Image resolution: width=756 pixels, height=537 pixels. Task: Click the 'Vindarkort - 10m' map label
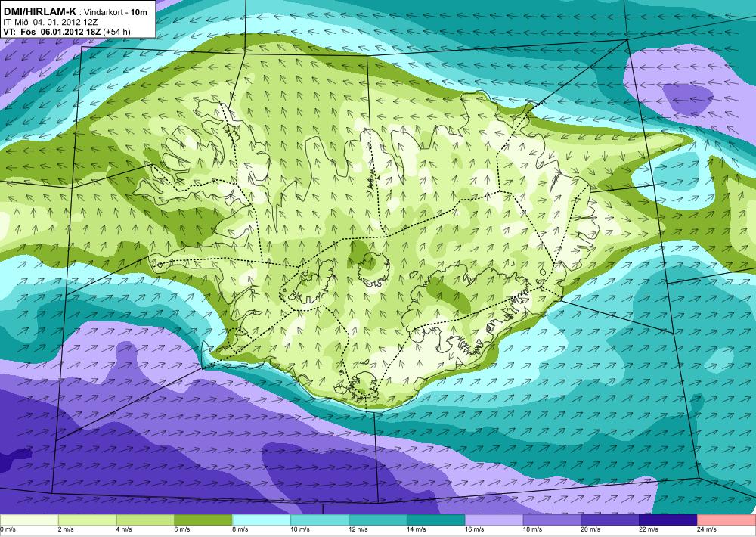pos(116,13)
